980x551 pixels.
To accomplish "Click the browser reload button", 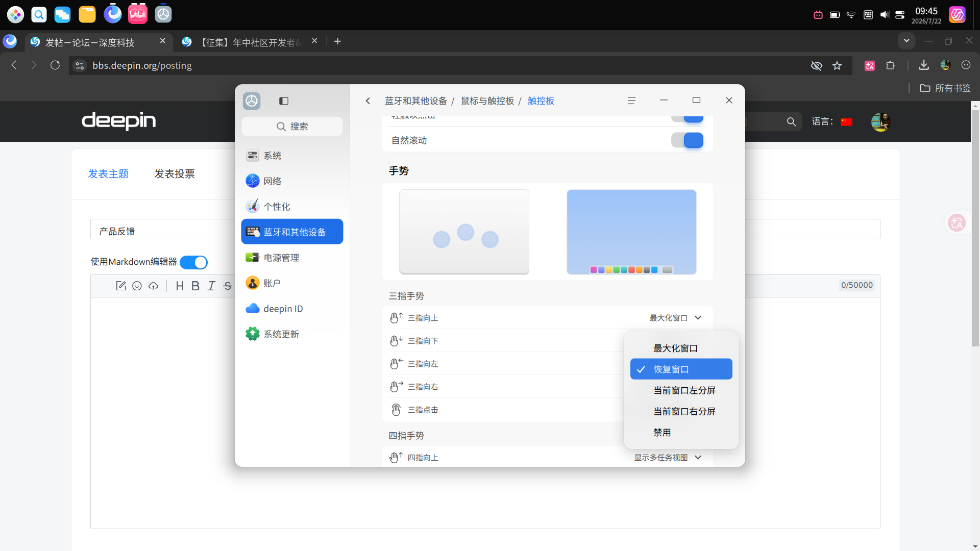I will pos(55,65).
